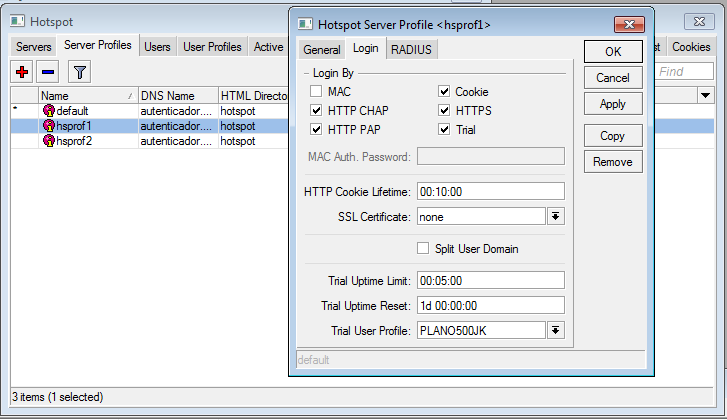727x420 pixels.
Task: Click the Copy button
Action: pyautogui.click(x=612, y=136)
